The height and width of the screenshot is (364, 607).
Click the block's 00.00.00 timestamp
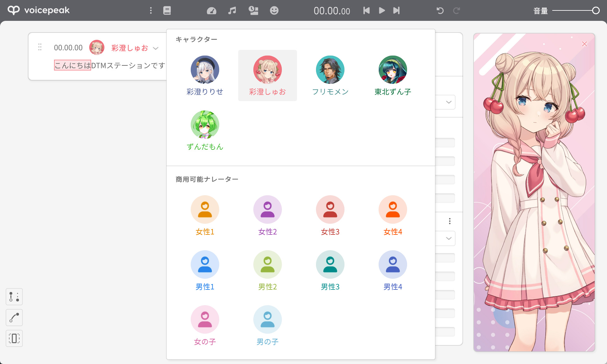coord(68,48)
